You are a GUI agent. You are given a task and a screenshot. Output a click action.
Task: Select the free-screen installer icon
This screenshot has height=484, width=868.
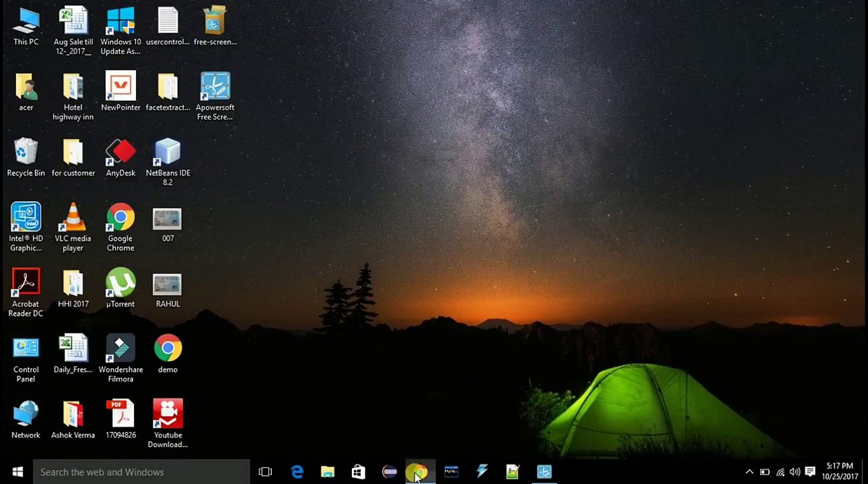215,26
